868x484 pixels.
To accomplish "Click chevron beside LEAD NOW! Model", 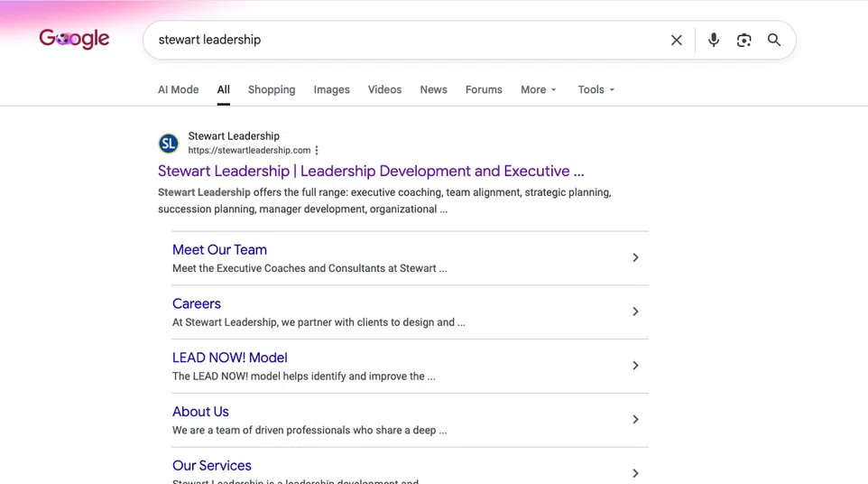I will [x=635, y=366].
